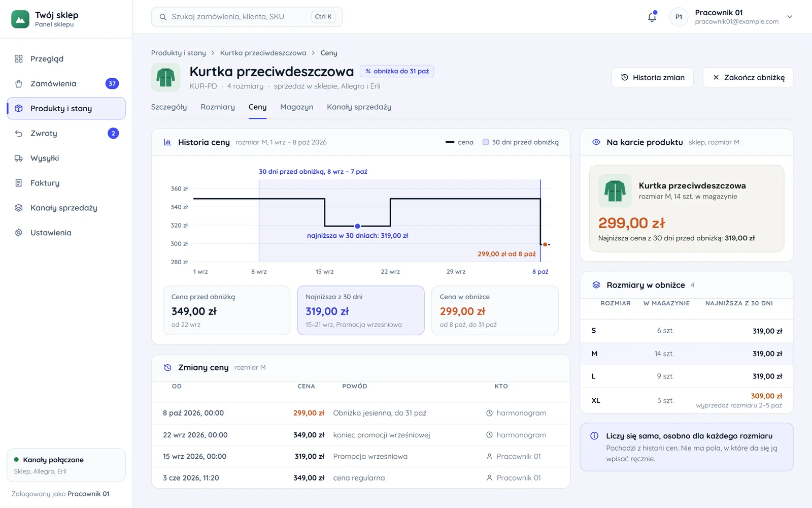Open Zamówienia in the sidebar
Image resolution: width=812 pixels, height=508 pixels.
tap(66, 84)
